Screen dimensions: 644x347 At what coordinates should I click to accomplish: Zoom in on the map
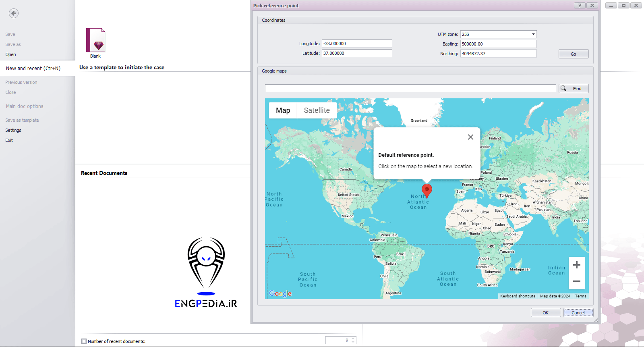click(x=576, y=265)
